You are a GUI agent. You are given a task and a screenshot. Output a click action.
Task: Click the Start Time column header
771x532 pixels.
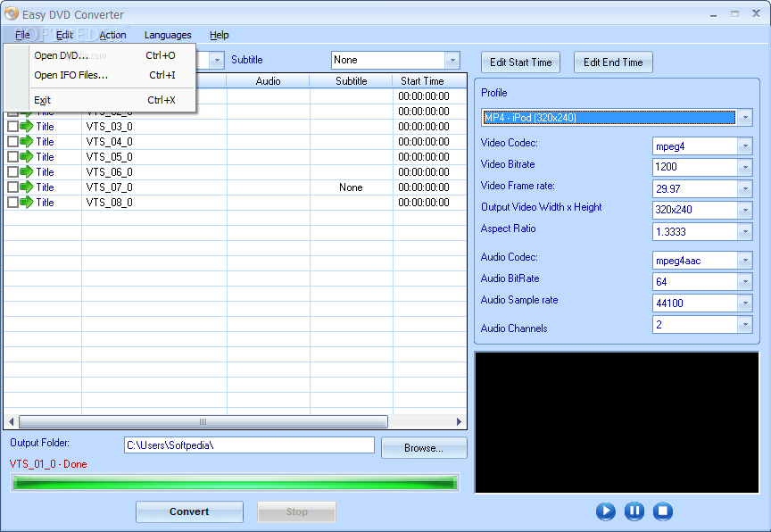[422, 81]
